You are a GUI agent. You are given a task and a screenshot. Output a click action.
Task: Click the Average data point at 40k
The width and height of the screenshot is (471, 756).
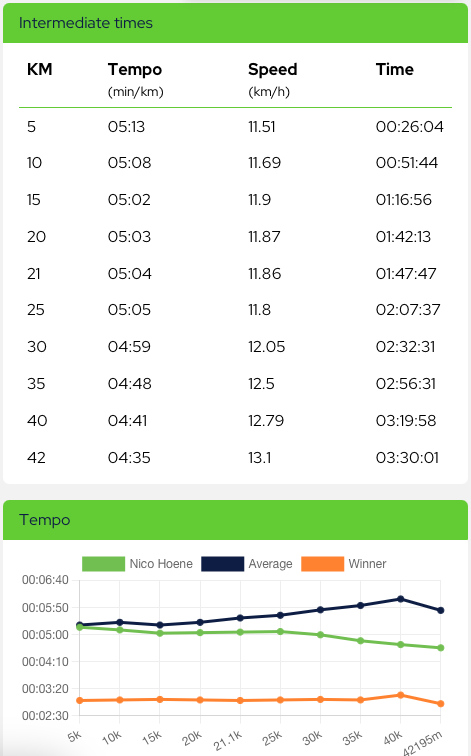coord(401,599)
